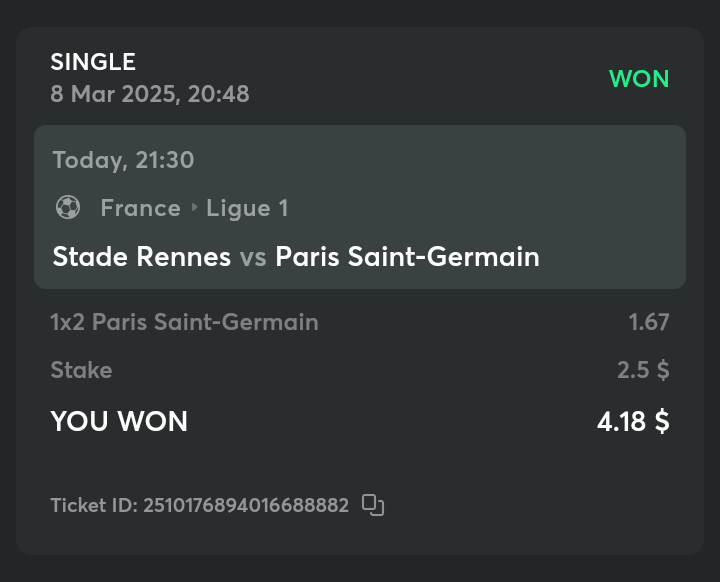Click empty space in the match card right of the Ligue 1 row
The image size is (720, 582).
(500, 208)
